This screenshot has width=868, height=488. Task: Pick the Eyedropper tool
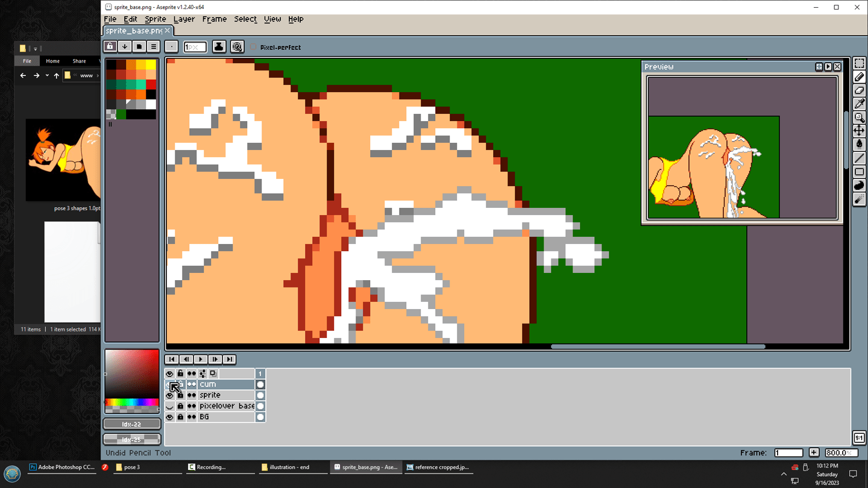pos(860,104)
